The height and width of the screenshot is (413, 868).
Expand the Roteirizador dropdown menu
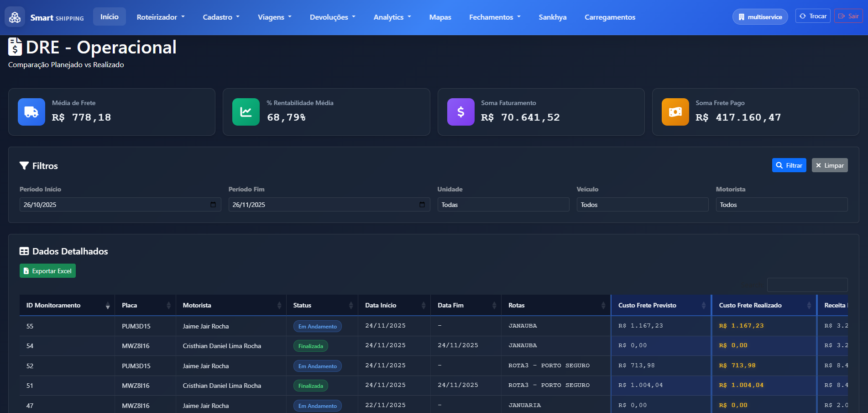point(161,17)
